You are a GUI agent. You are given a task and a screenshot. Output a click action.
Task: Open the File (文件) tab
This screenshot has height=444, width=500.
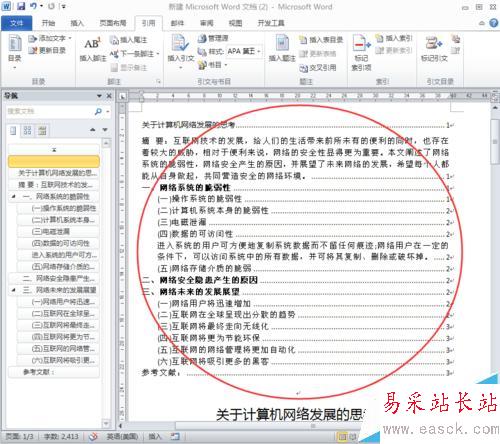[x=16, y=23]
